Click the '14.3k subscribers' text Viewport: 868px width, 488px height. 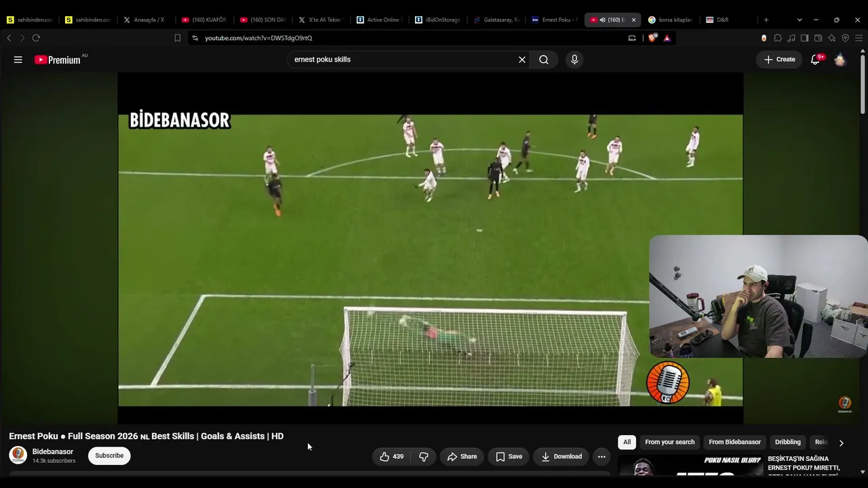[x=54, y=461]
